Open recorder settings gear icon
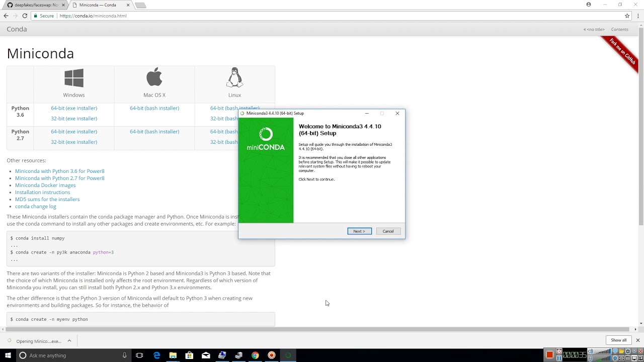This screenshot has width=644, height=362. click(x=628, y=351)
